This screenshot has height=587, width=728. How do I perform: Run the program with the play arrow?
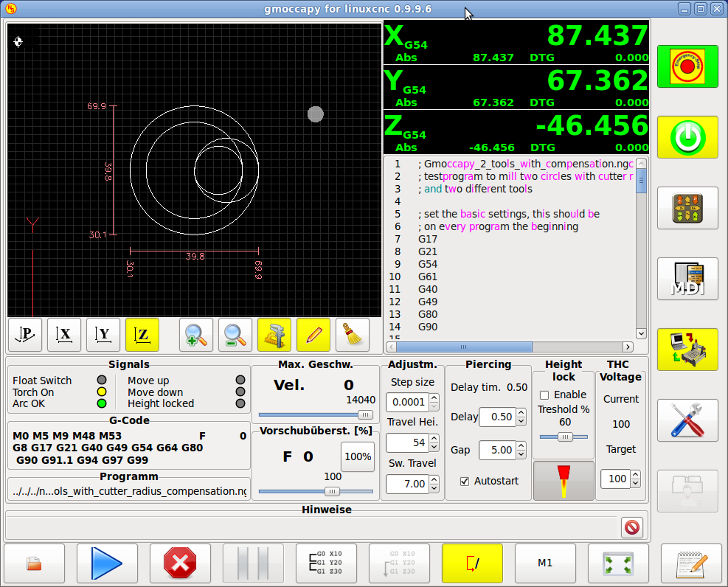tap(107, 563)
